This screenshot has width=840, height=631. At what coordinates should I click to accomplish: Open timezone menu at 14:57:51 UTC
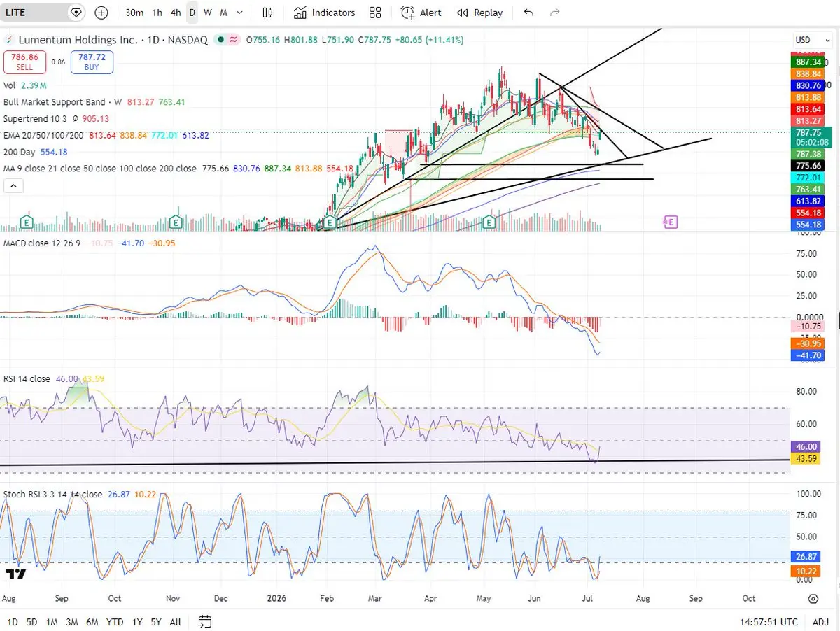tap(769, 622)
